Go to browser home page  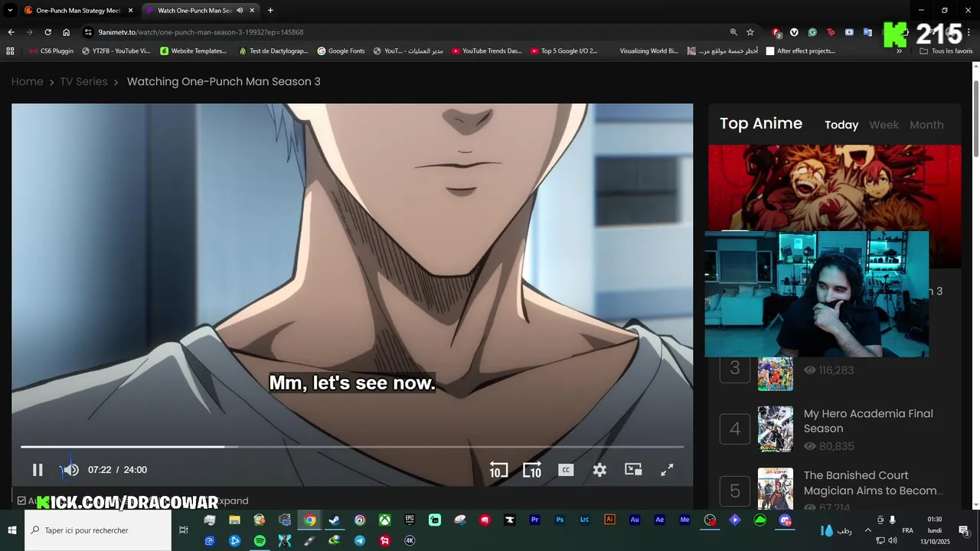(66, 32)
